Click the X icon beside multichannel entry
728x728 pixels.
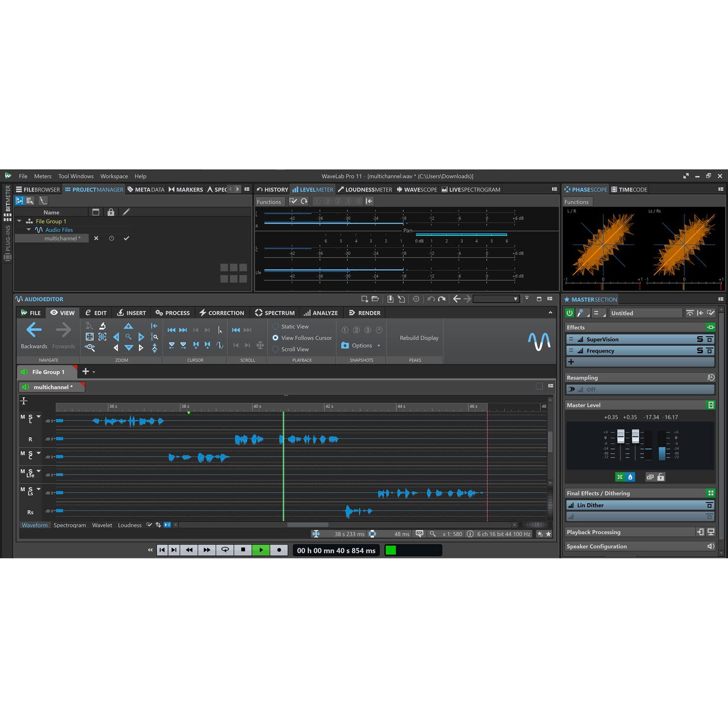[96, 238]
